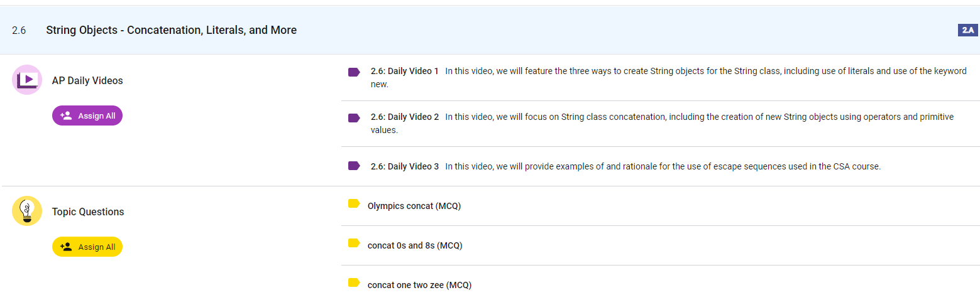
Task: Open 2.6: Daily Video 1
Action: point(405,72)
